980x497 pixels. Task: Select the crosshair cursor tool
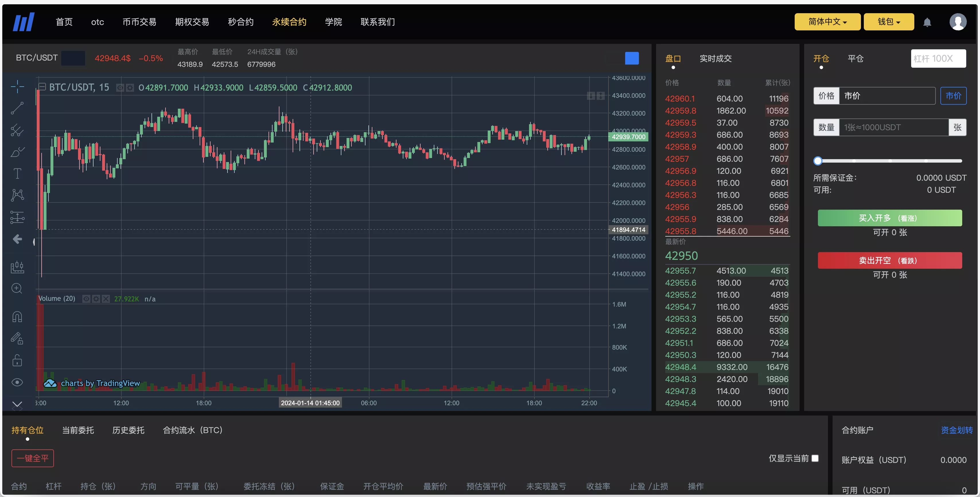(17, 87)
